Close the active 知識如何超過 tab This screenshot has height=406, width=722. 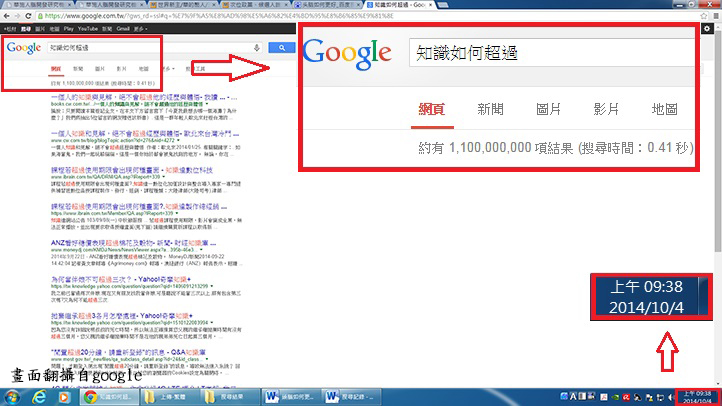click(x=431, y=5)
